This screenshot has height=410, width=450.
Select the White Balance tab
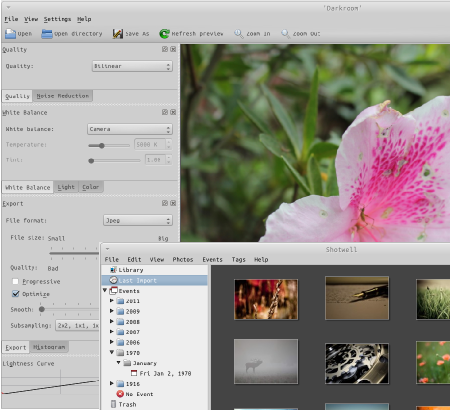[28, 187]
